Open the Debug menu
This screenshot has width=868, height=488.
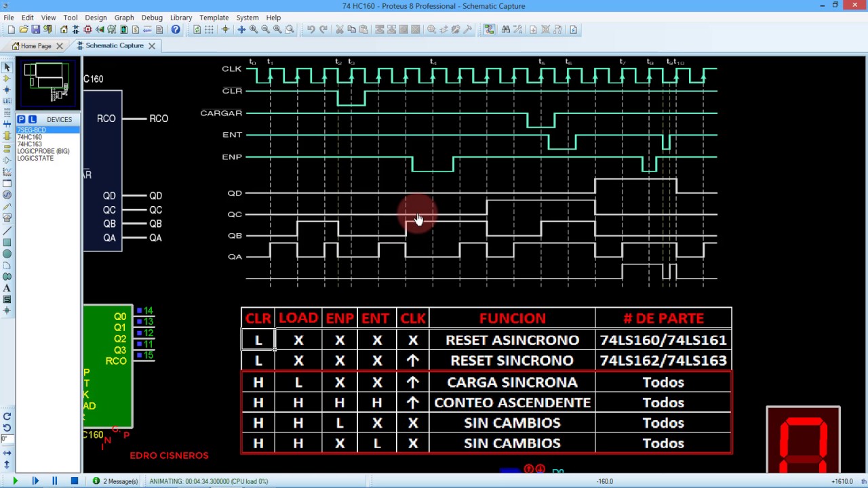pyautogui.click(x=152, y=18)
